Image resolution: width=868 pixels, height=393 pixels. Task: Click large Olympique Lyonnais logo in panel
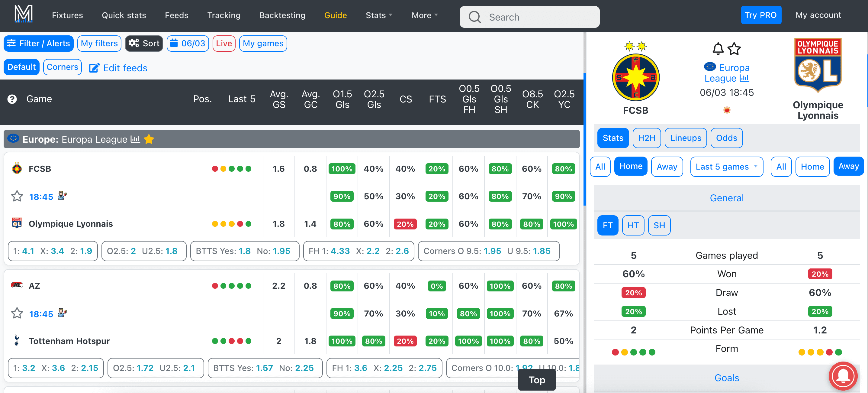pos(818,65)
